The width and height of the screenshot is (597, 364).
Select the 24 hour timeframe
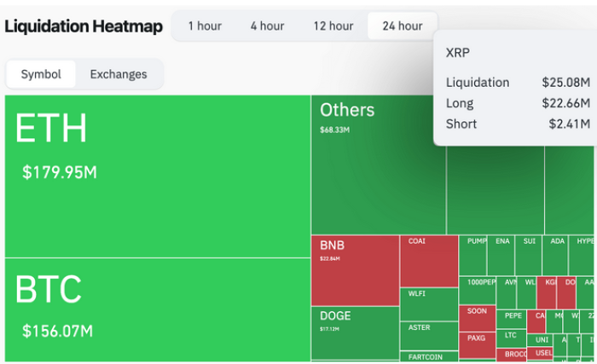pos(402,26)
